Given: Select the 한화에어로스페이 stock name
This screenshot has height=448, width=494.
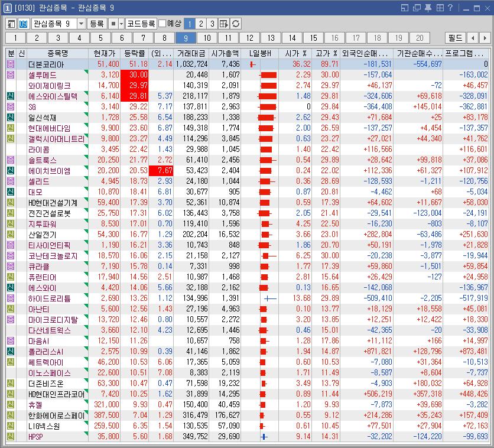Looking at the screenshot, I should pos(56,415).
